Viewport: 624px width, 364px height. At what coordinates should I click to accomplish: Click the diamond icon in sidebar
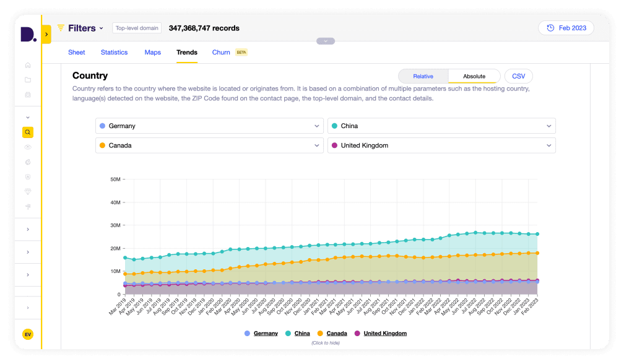coord(28,192)
